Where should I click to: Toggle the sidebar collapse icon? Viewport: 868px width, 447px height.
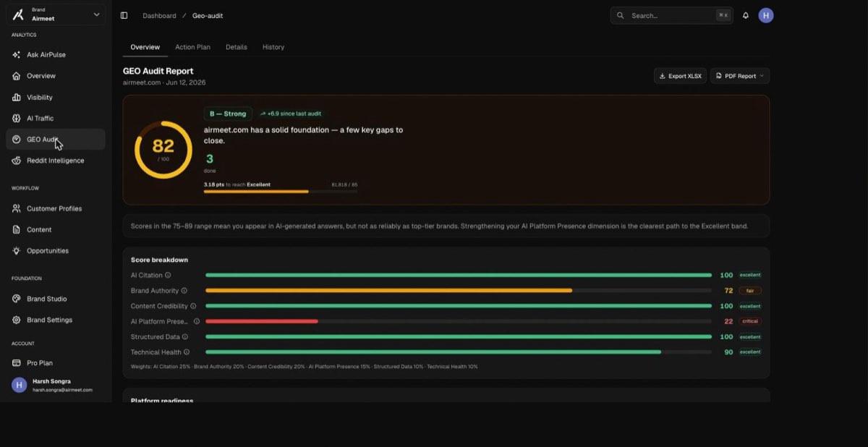pyautogui.click(x=124, y=15)
